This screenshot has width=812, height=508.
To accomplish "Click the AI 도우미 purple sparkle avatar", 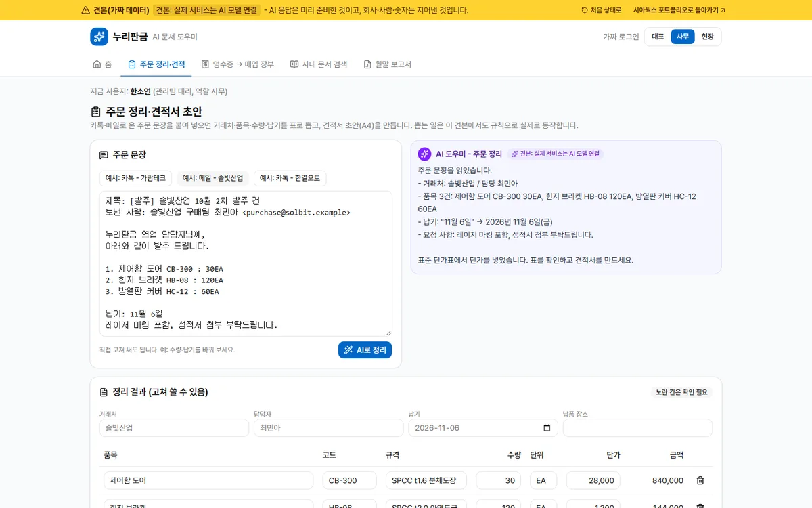I will [x=424, y=154].
